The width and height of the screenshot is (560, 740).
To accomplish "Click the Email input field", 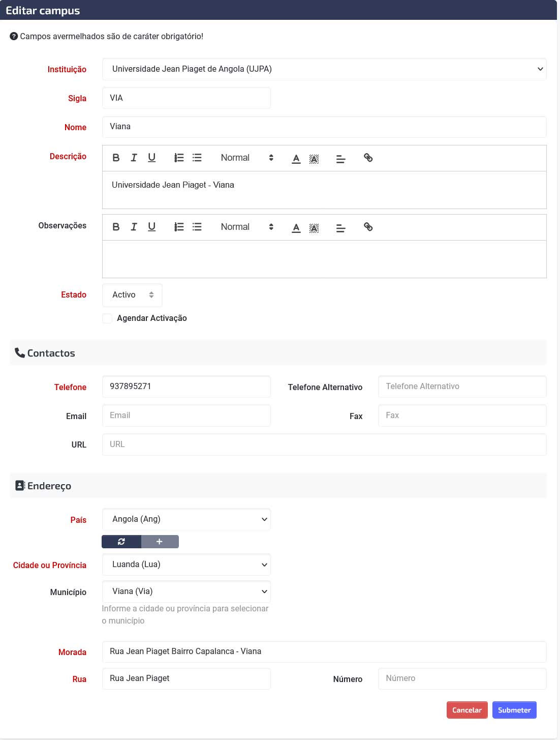I will (x=186, y=416).
